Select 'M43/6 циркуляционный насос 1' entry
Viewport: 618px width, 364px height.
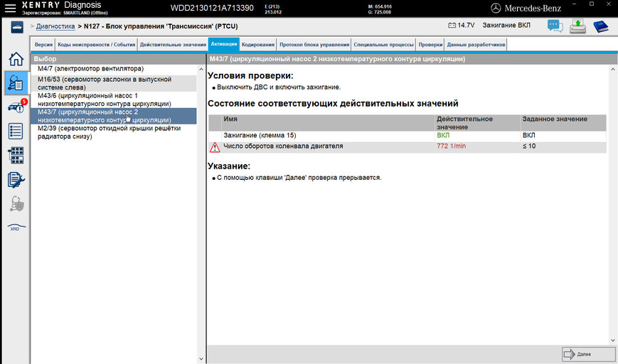(114, 100)
